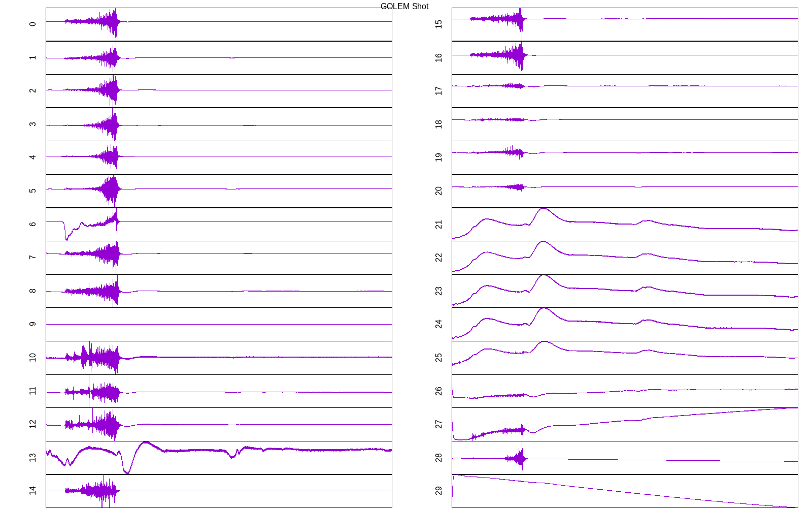
Task: Select the channel 13 oscillating trace panel
Action: point(219,458)
